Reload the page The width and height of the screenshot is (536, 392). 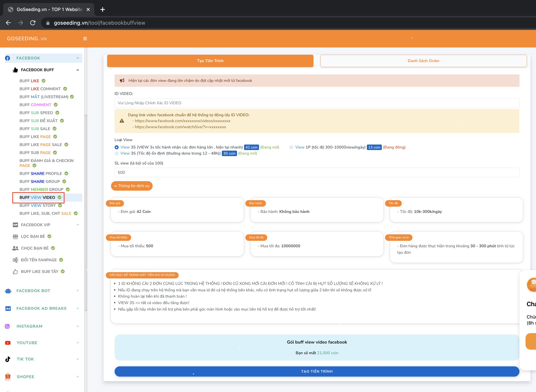33,23
